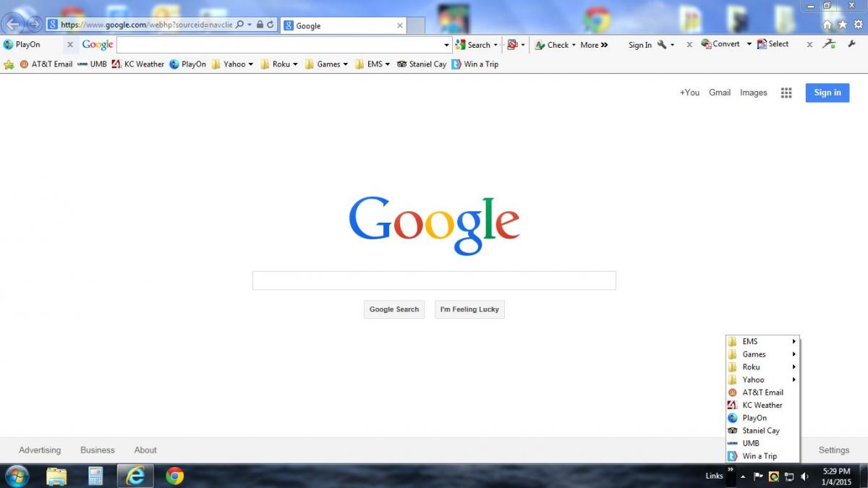The height and width of the screenshot is (488, 868).
Task: Open the Advertising footer link
Action: pyautogui.click(x=40, y=450)
